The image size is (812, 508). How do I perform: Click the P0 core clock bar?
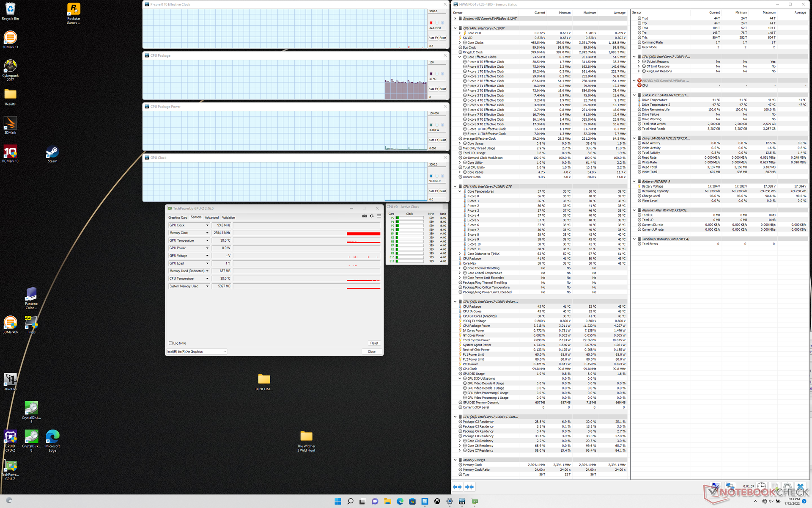409,218
